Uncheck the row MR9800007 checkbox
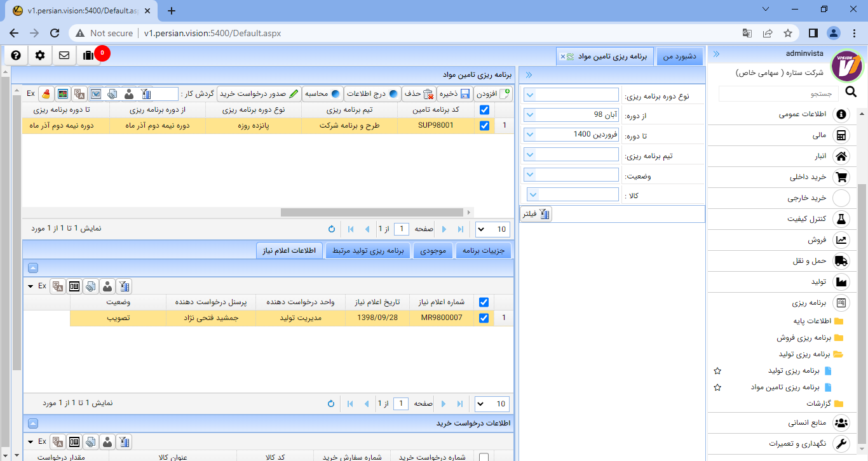 (x=485, y=317)
